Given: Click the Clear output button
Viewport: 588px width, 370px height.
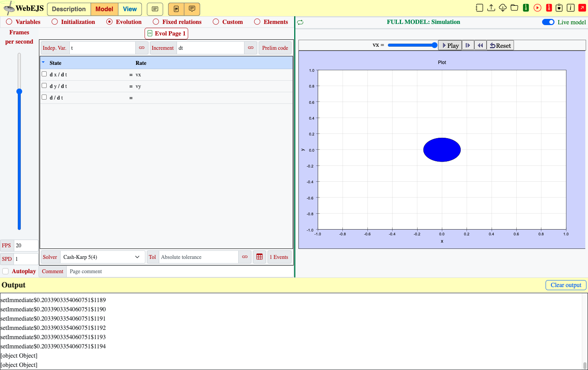Looking at the screenshot, I should (566, 285).
